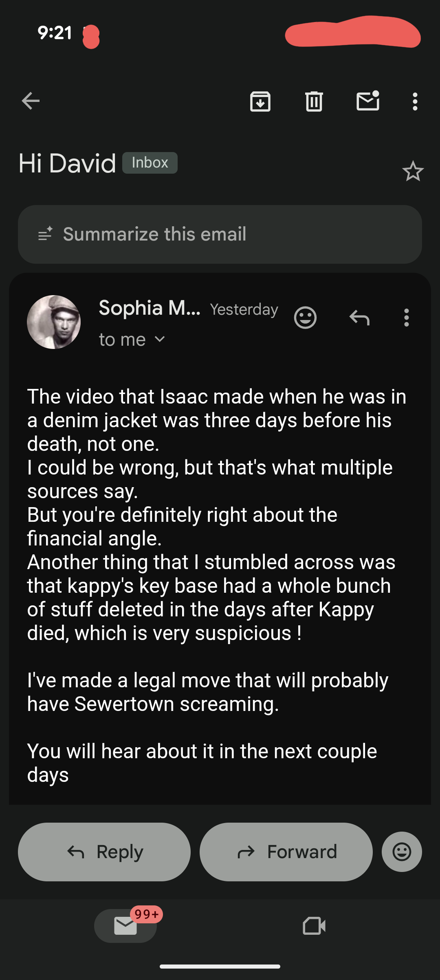Expand recipient details next to 'to me'
Image resolution: width=440 pixels, height=980 pixels.
(160, 339)
